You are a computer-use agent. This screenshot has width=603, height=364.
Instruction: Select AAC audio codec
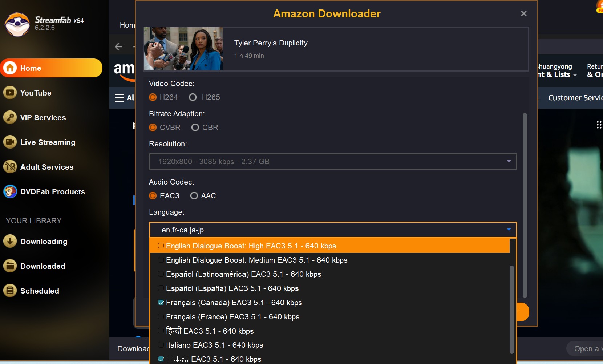click(x=203, y=196)
